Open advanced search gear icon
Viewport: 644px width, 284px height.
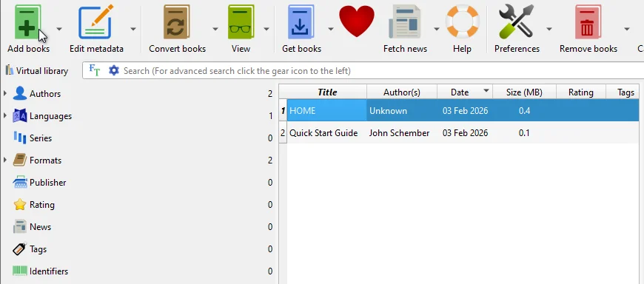point(114,70)
